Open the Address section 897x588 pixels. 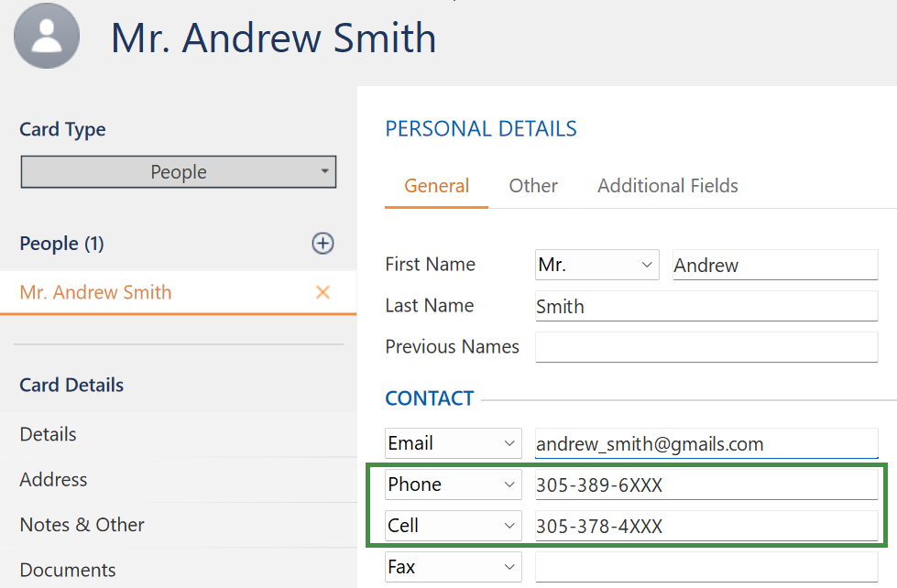tap(54, 479)
